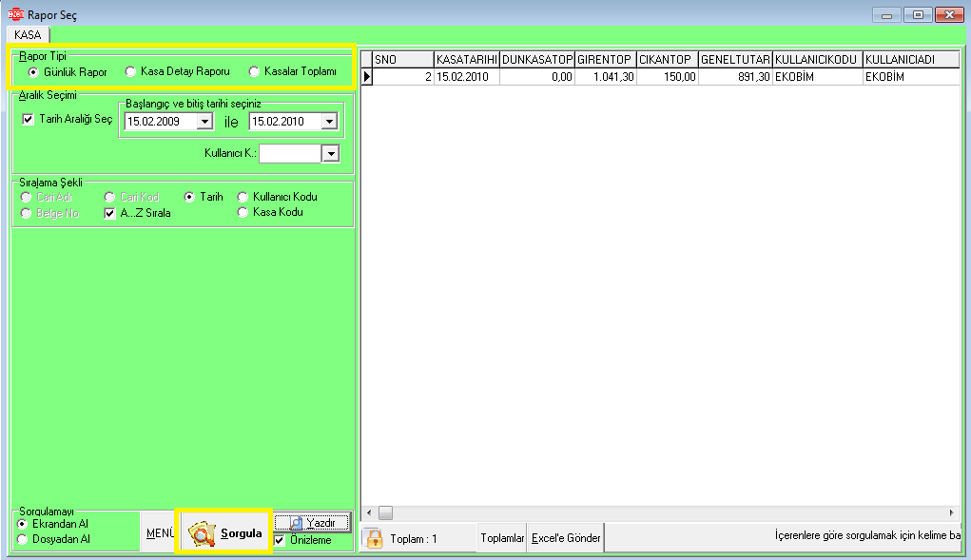Click the grid scroll right arrow
This screenshot has width=971, height=560.
[x=951, y=513]
